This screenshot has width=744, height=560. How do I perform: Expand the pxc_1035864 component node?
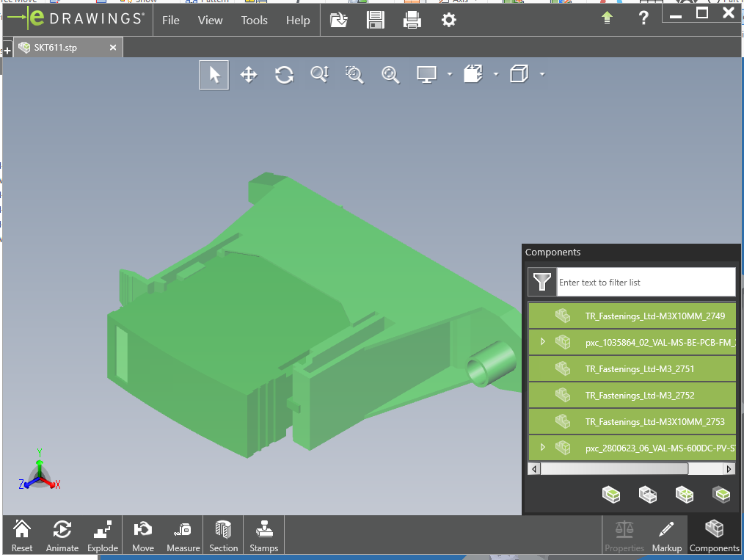pyautogui.click(x=544, y=342)
